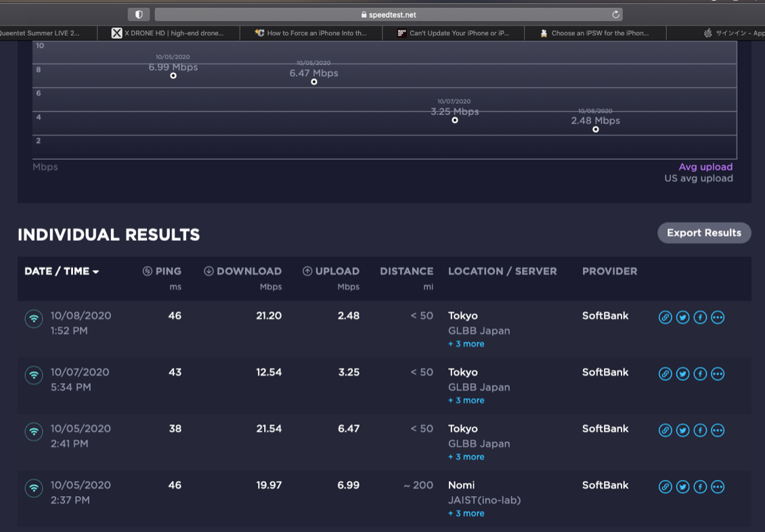Image resolution: width=765 pixels, height=532 pixels.
Task: Sort results by Date / Time
Action: 62,271
